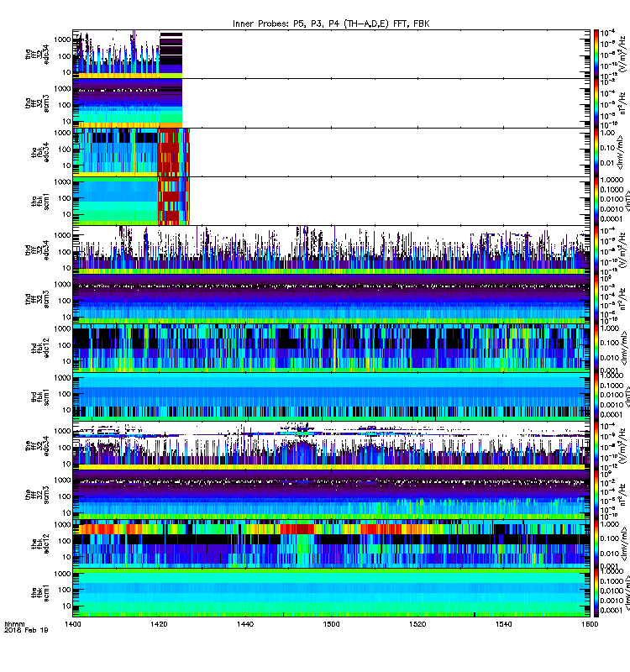Click '(V/m)²/Hz' unit label of top color bar

(x=622, y=54)
